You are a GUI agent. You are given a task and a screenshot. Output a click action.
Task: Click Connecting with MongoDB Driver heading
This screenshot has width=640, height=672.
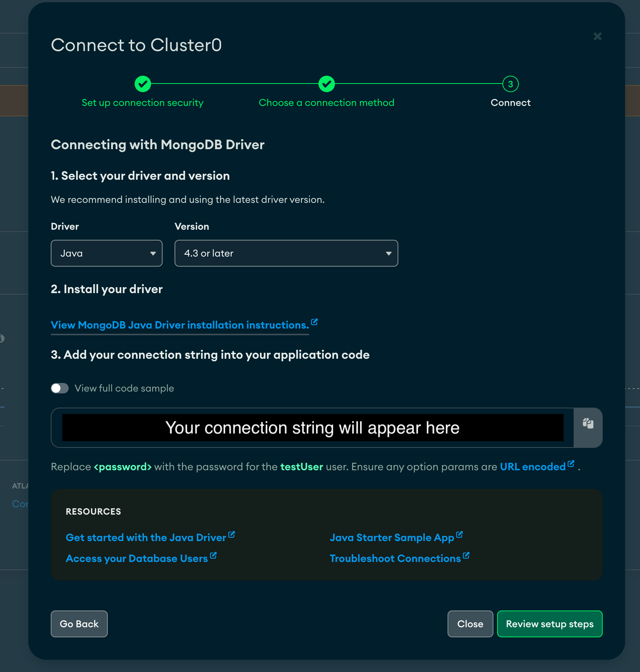[158, 145]
